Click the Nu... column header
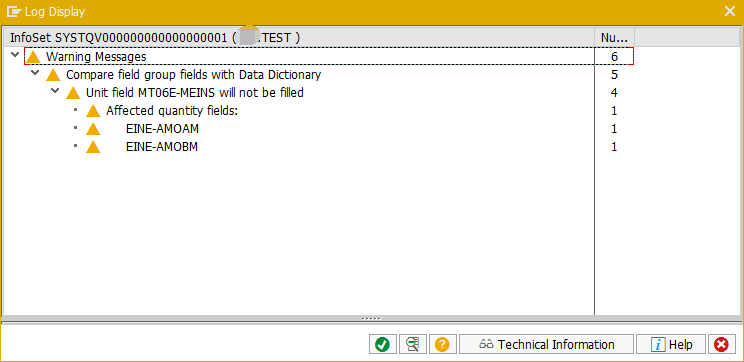The width and height of the screenshot is (744, 362). [x=614, y=37]
